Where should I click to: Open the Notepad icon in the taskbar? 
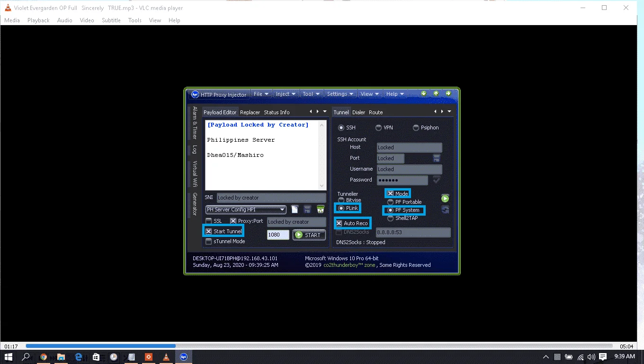pos(131,357)
